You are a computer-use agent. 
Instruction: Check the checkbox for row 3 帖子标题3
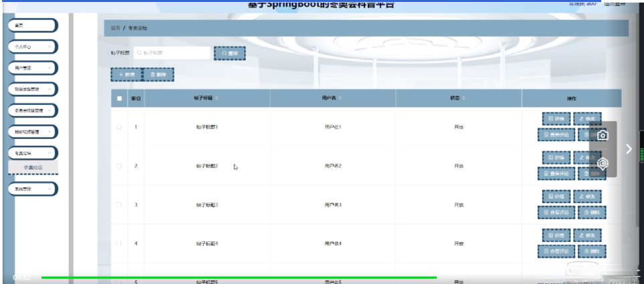tap(119, 204)
